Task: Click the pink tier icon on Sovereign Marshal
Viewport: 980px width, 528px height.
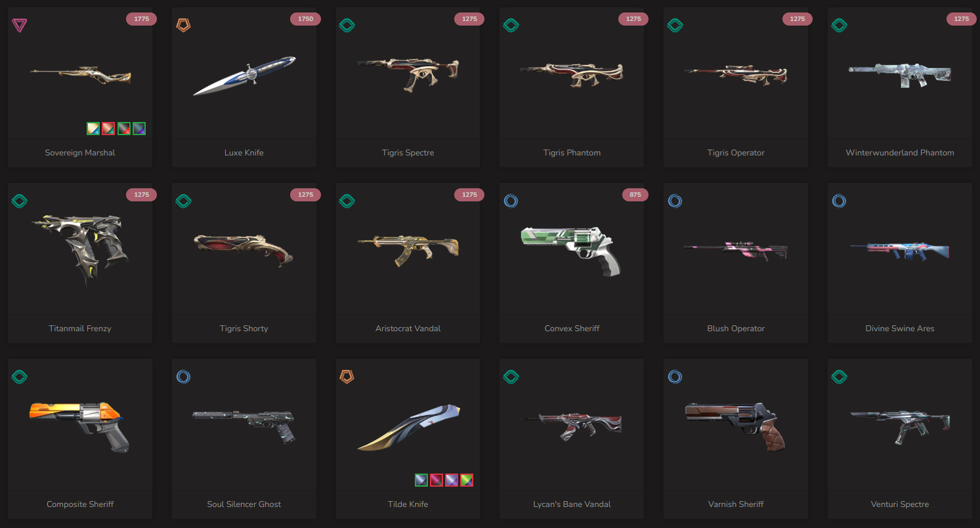Action: coord(19,26)
